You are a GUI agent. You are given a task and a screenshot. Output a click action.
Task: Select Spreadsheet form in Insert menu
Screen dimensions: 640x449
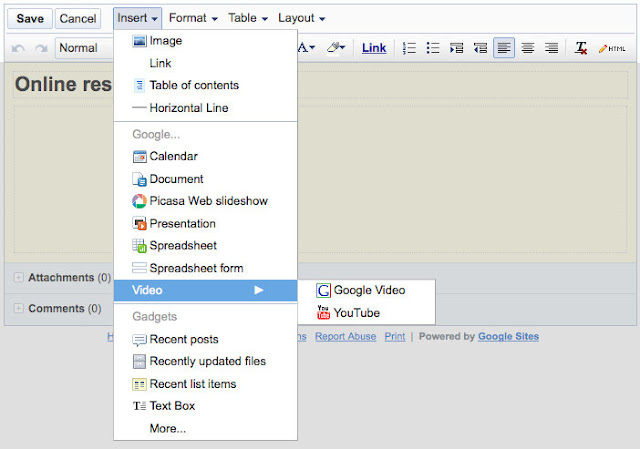(x=196, y=268)
